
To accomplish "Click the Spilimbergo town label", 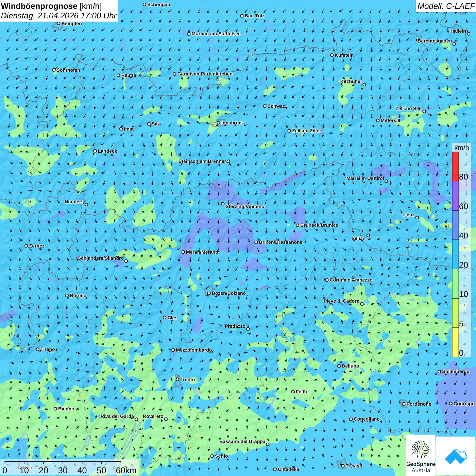I will point(456,371).
